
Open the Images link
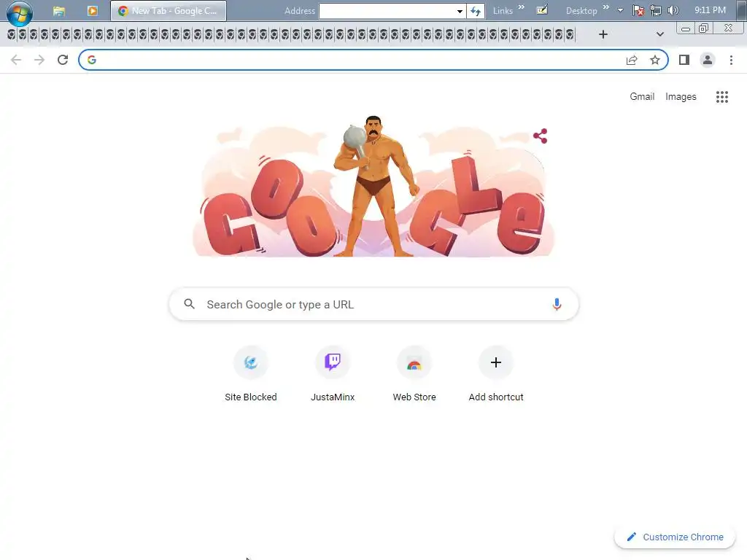(681, 97)
